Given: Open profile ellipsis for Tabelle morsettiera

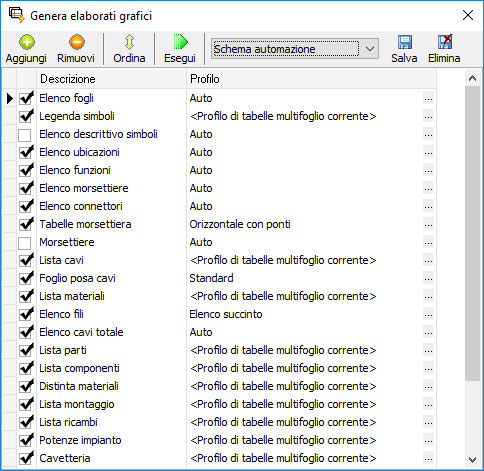Looking at the screenshot, I should click(428, 225).
